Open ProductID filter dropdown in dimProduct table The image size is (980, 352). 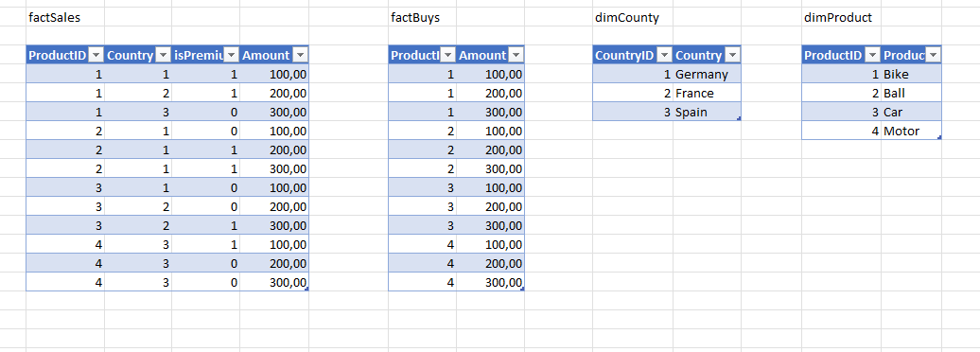(x=873, y=56)
